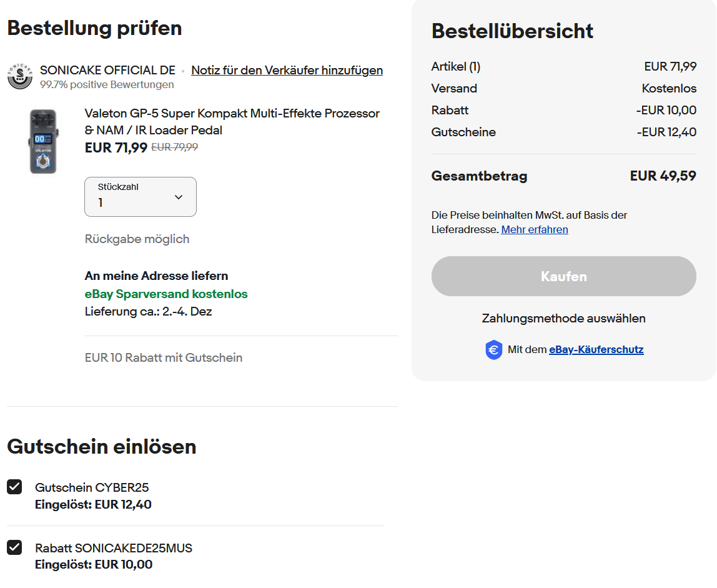The width and height of the screenshot is (717, 588).
Task: Click the 'Rabatt SONICAKEDE25MUS' label text
Action: [114, 548]
